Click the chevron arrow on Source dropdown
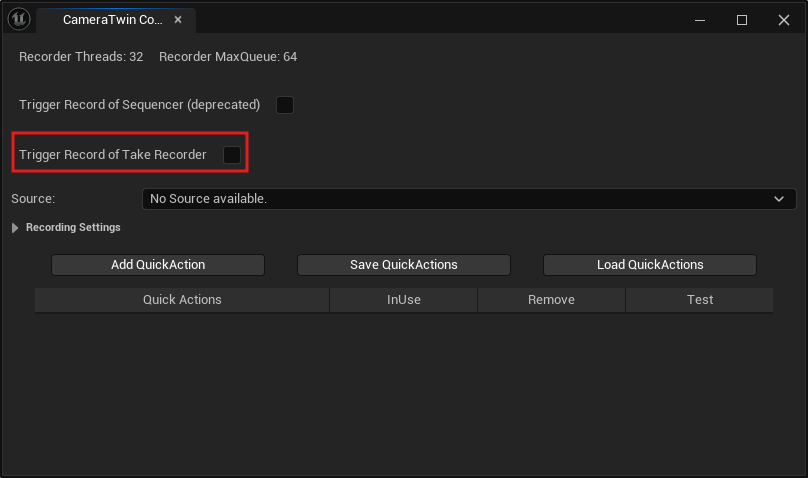Image resolution: width=808 pixels, height=478 pixels. point(779,199)
